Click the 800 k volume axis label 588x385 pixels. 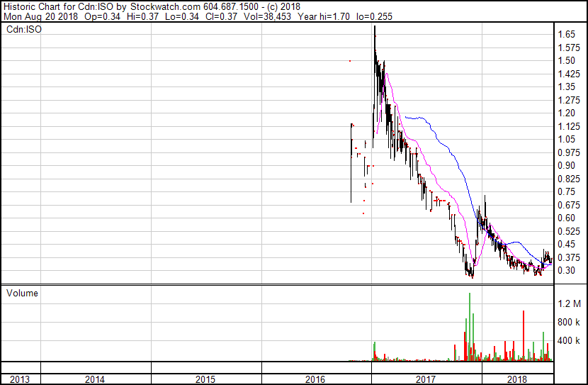pos(569,323)
